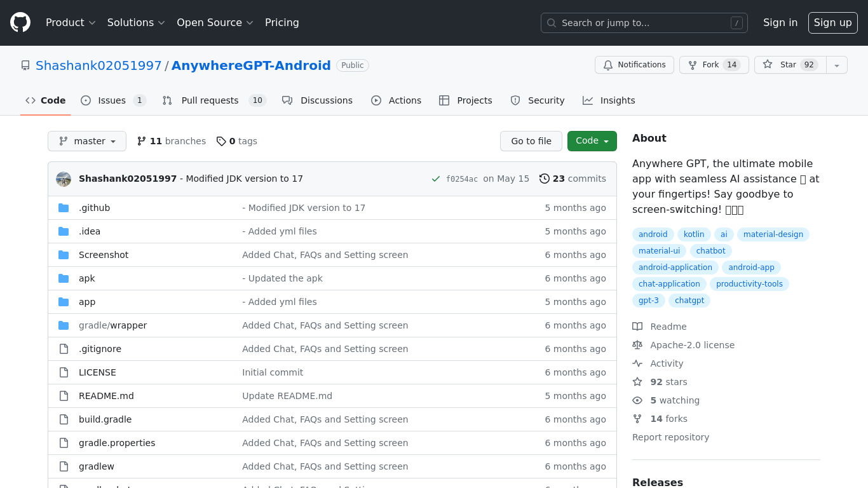Image resolution: width=868 pixels, height=488 pixels.
Task: Click the gradle/wrapper folder icon
Action: click(x=64, y=325)
